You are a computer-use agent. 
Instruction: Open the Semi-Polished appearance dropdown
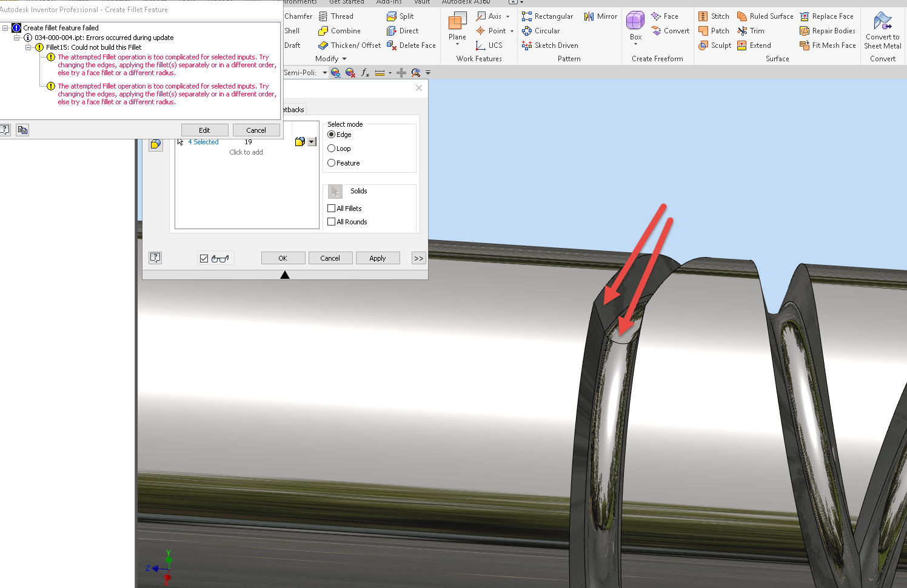point(325,73)
